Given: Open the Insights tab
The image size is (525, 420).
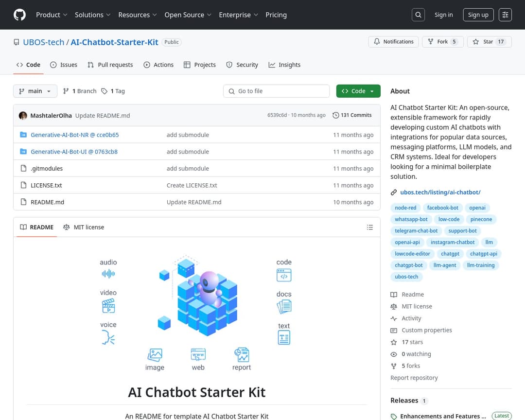Looking at the screenshot, I should [x=284, y=65].
